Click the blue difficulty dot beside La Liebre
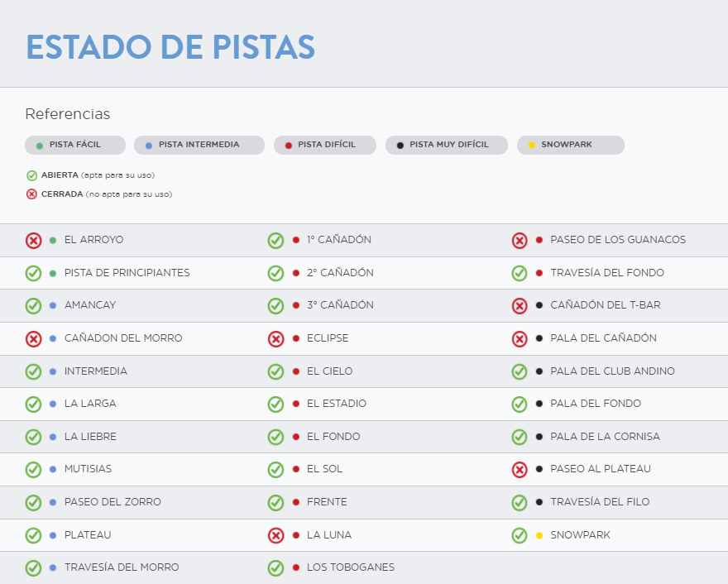Viewport: 728px width, 584px height. 53,437
